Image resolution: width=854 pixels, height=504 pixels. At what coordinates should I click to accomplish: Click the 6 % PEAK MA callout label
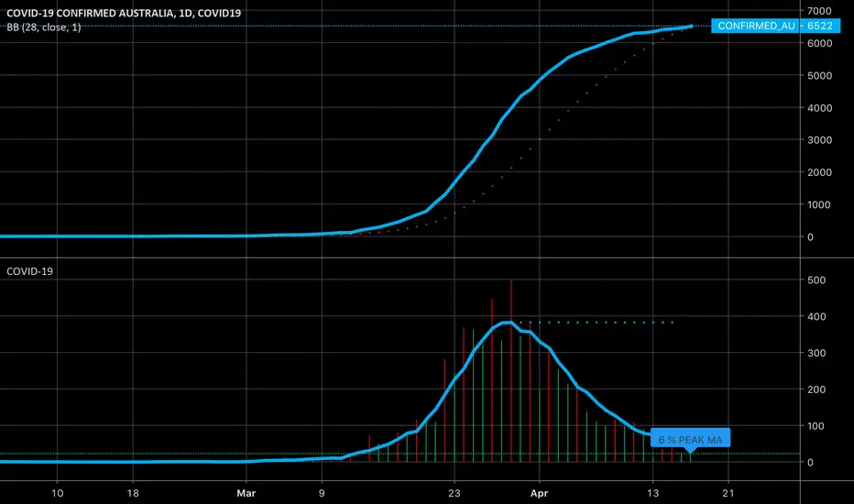pyautogui.click(x=690, y=440)
